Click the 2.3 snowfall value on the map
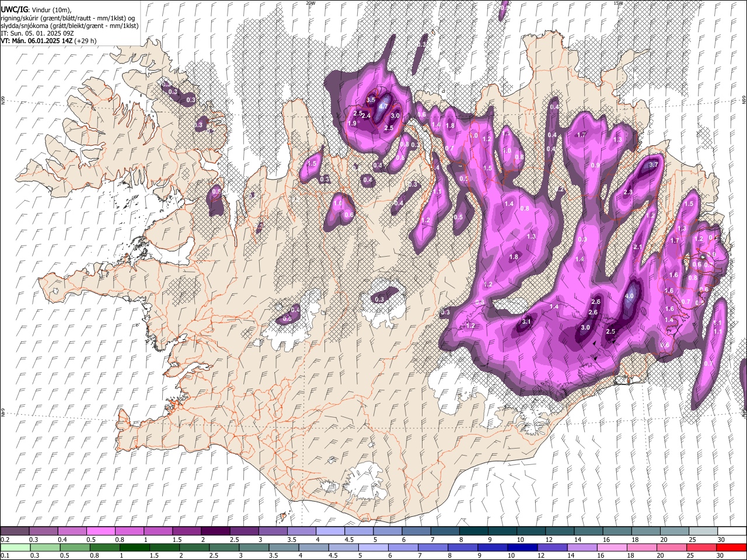 click(628, 192)
